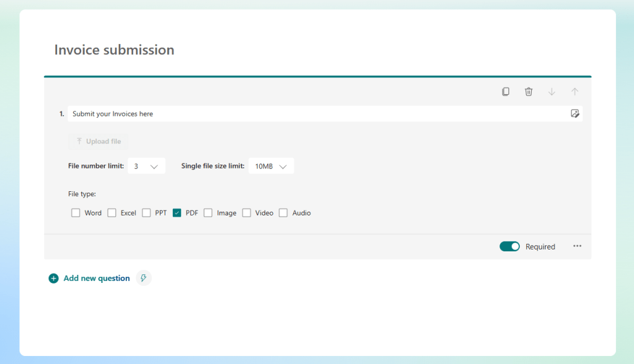
Task: Select the 10MB size limit selector
Action: coord(271,165)
